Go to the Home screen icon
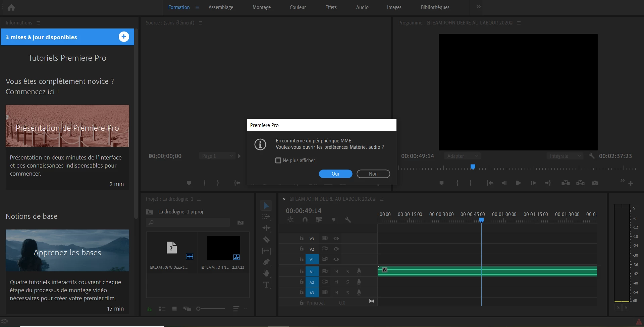The height and width of the screenshot is (327, 644). point(11,7)
